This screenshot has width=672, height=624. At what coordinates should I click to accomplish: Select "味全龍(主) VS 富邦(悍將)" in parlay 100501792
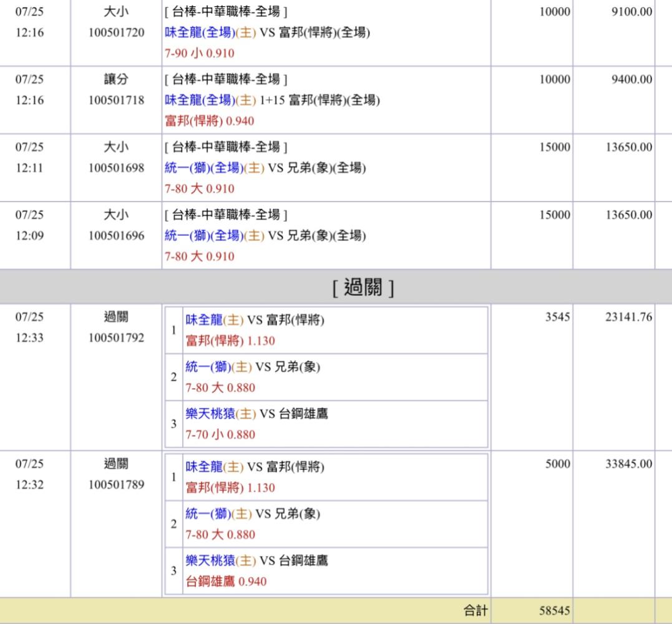click(x=255, y=320)
